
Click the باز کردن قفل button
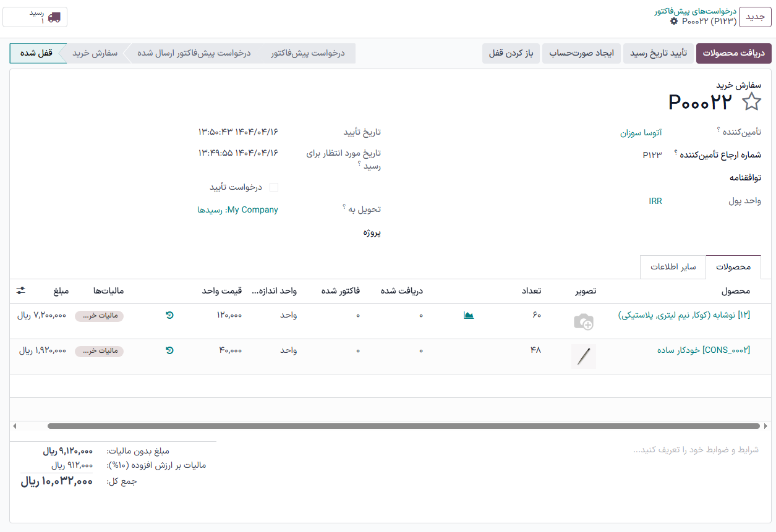coord(510,53)
